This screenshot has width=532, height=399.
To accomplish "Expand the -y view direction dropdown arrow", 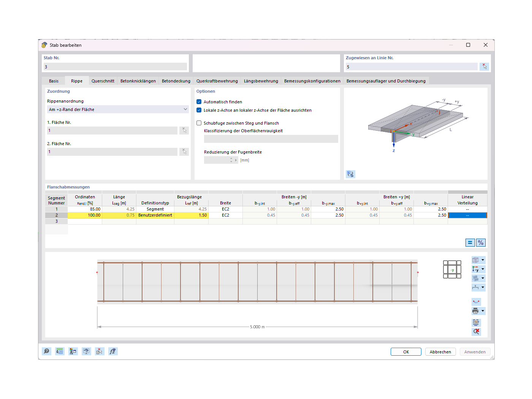I will (x=483, y=269).
